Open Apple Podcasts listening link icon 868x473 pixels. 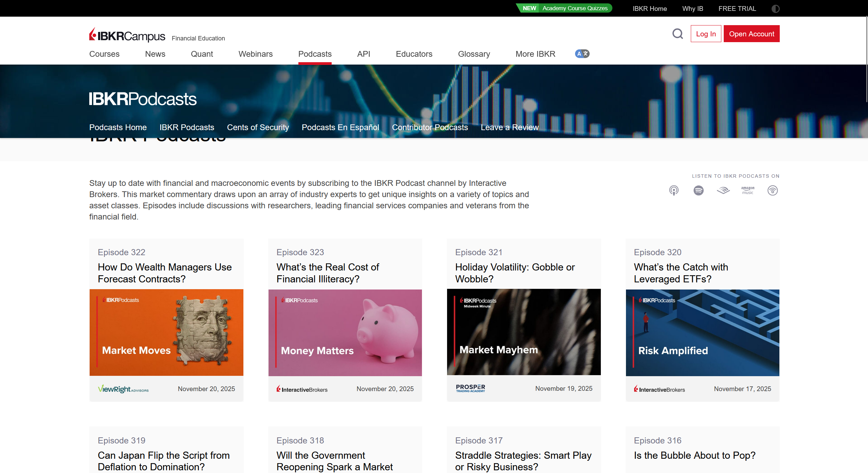tap(674, 190)
